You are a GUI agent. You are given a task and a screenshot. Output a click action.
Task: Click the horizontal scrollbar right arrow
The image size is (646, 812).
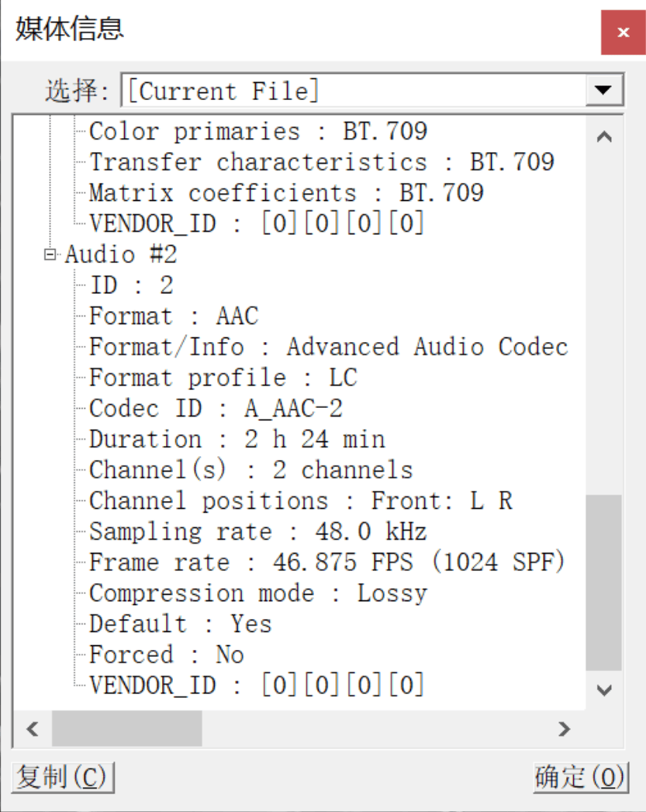565,728
